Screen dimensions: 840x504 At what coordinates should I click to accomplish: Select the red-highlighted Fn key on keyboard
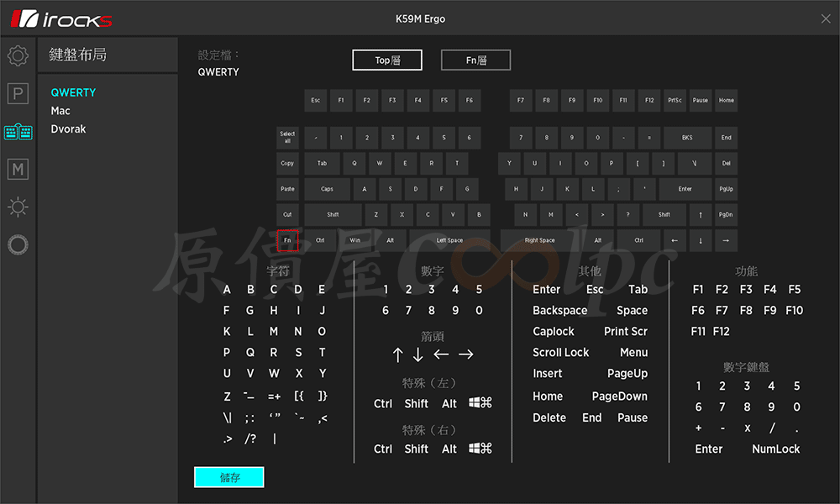(287, 240)
